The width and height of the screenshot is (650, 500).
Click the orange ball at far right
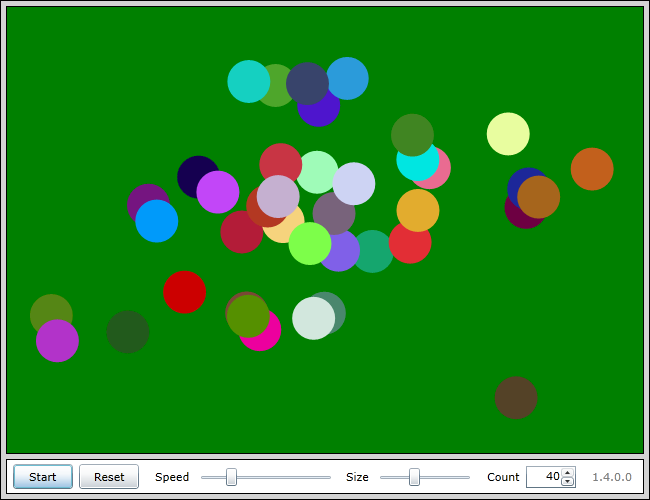pos(592,169)
